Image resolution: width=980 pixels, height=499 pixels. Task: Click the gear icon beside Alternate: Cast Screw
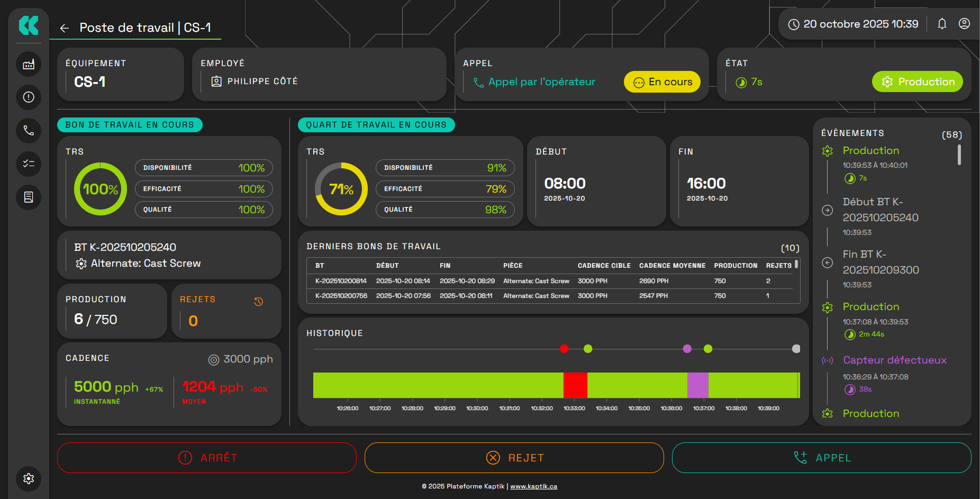(81, 264)
